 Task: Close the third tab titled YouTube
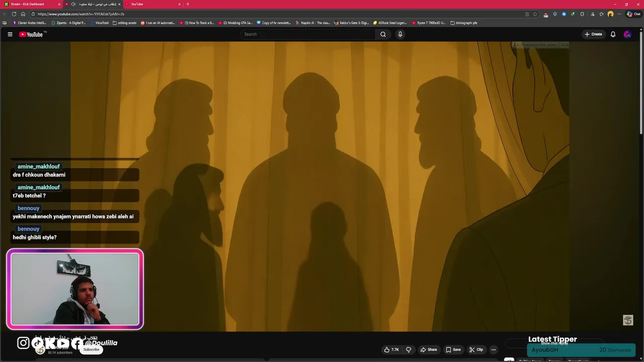180,4
